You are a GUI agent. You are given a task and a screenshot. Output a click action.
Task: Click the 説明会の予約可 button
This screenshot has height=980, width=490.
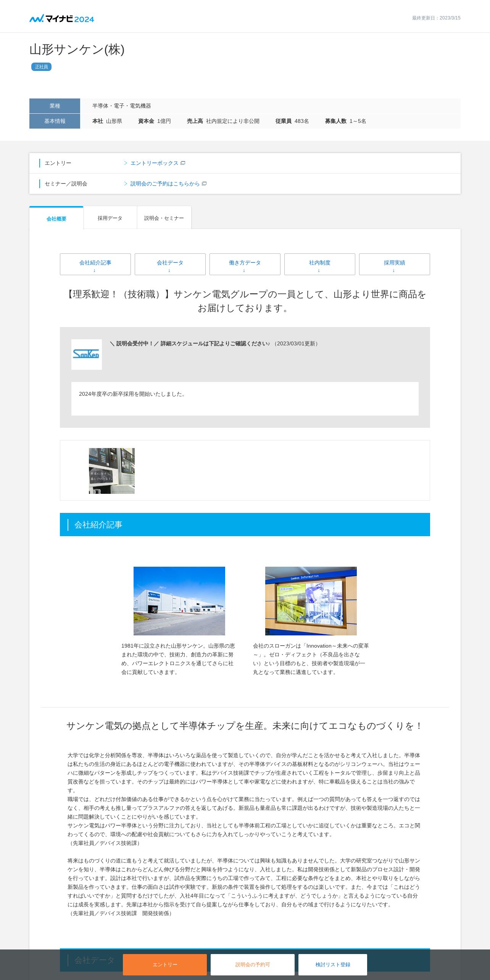(x=253, y=965)
